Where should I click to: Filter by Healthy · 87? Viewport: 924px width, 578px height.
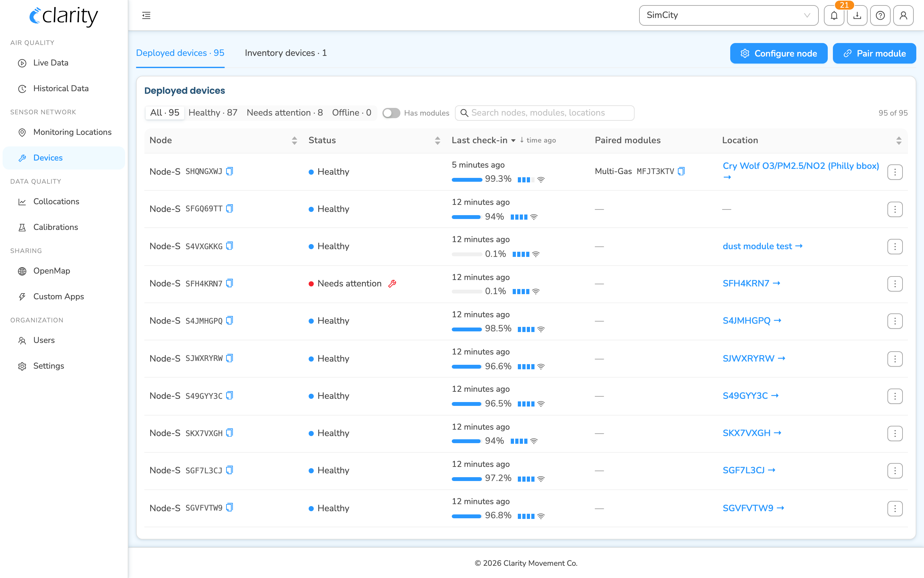(x=213, y=113)
